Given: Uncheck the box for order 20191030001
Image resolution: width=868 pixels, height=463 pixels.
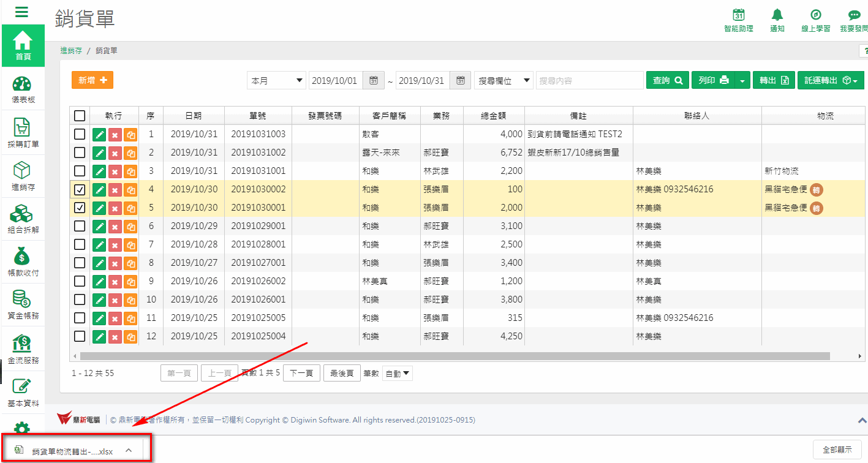Looking at the screenshot, I should click(x=80, y=208).
